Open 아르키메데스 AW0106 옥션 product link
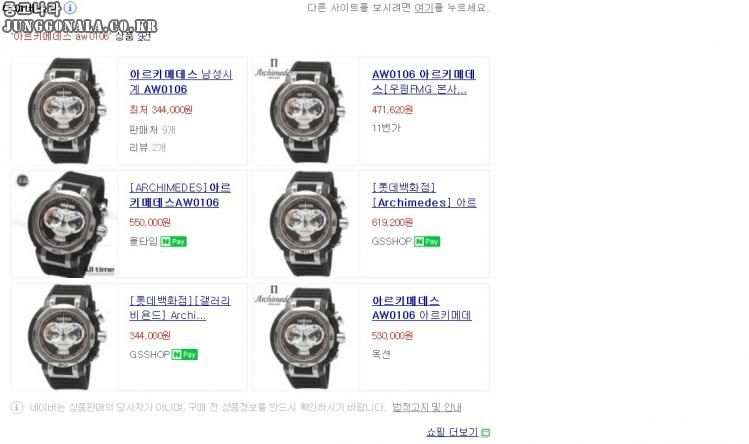Viewport: 749px width, 444px height. pos(422,308)
